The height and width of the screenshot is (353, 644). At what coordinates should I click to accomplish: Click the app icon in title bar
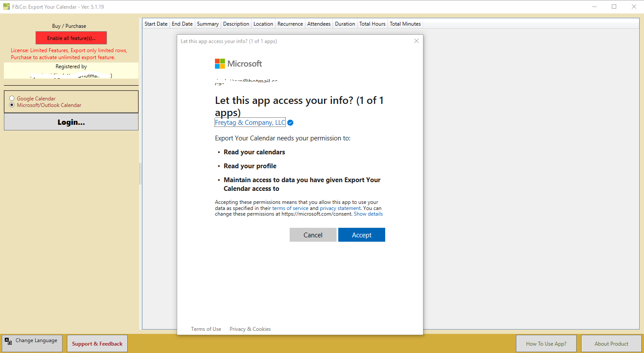6,7
